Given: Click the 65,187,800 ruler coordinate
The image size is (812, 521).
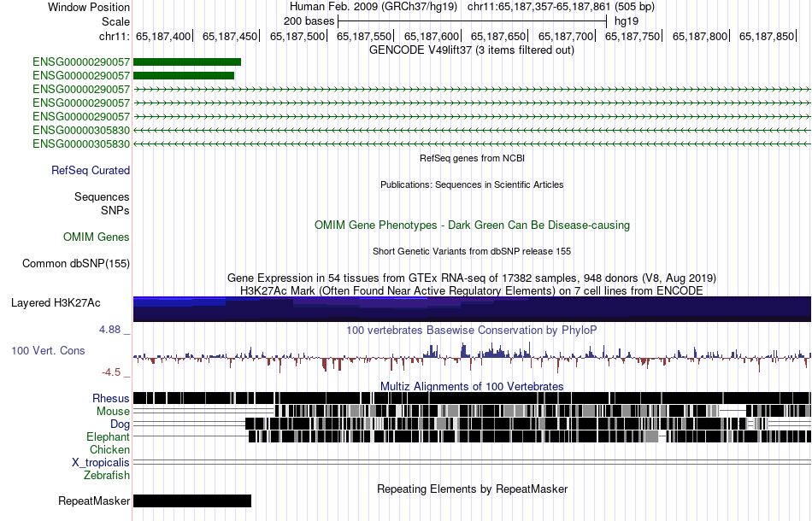Looking at the screenshot, I should coord(700,37).
